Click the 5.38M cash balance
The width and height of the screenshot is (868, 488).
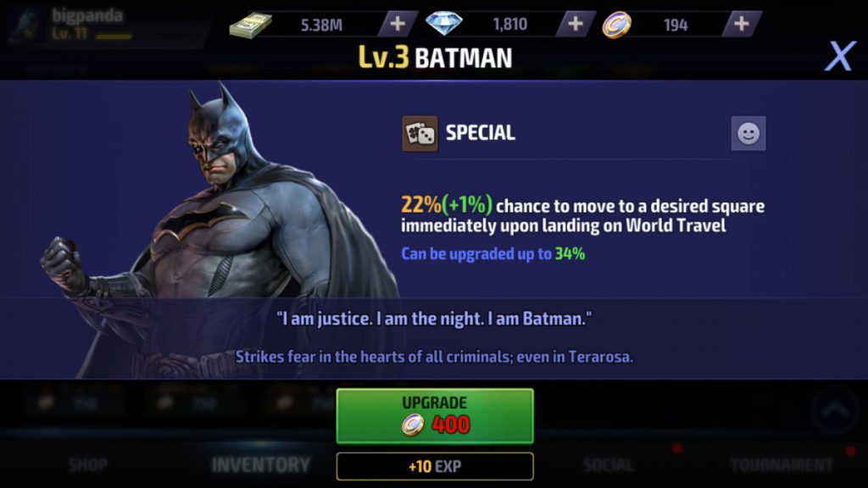click(x=321, y=25)
